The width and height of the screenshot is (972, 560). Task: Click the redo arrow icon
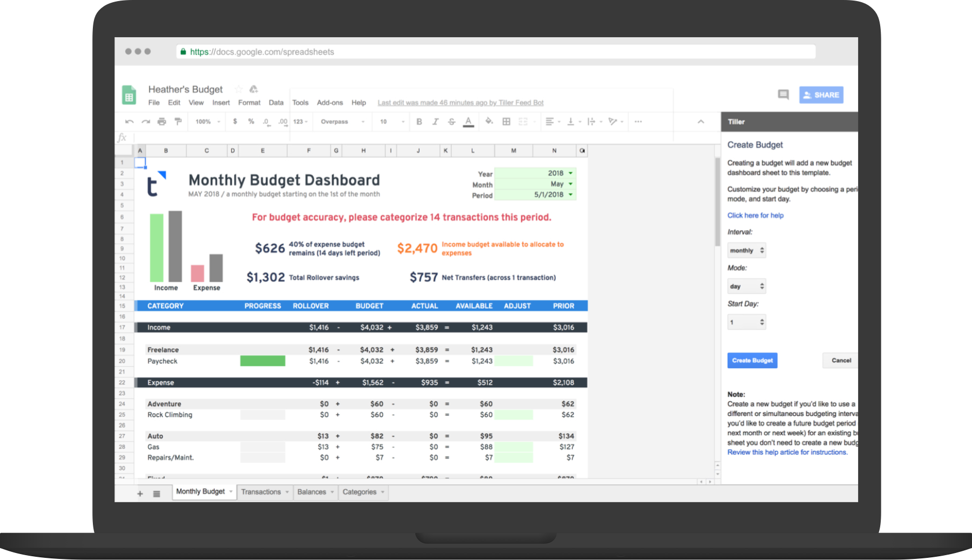pyautogui.click(x=145, y=122)
